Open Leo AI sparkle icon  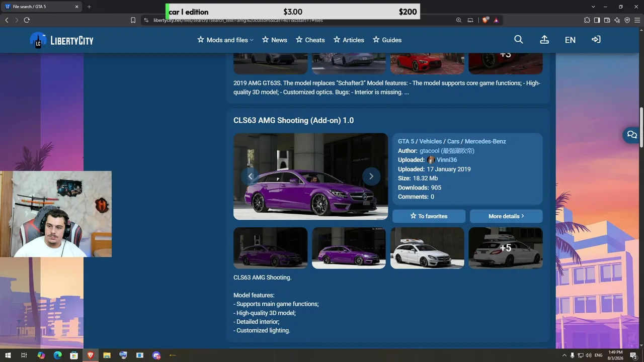[x=617, y=20]
